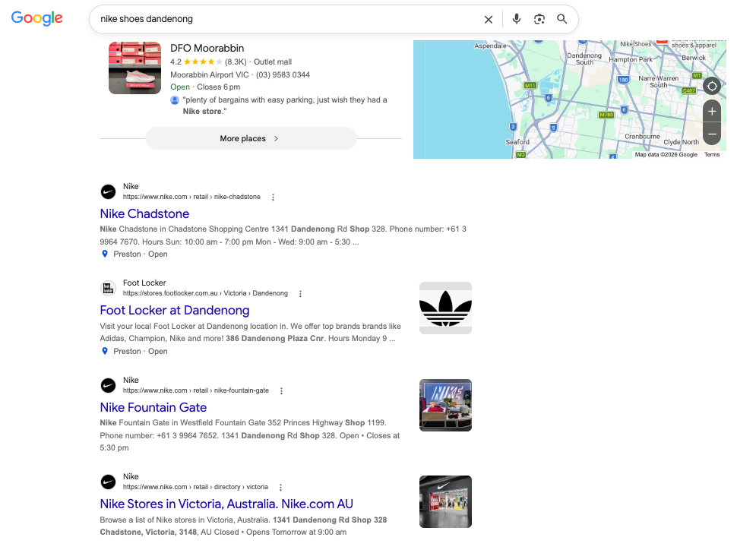Open map Terms link

click(x=712, y=155)
